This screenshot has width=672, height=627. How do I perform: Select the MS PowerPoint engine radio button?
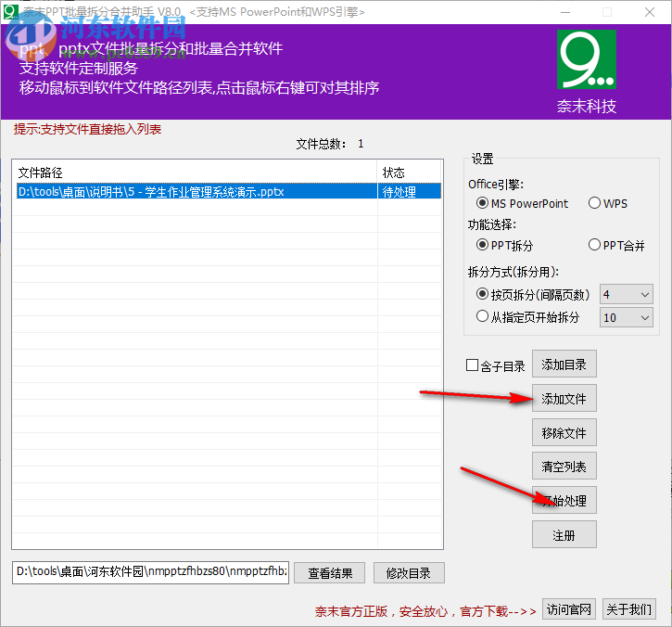coord(522,203)
